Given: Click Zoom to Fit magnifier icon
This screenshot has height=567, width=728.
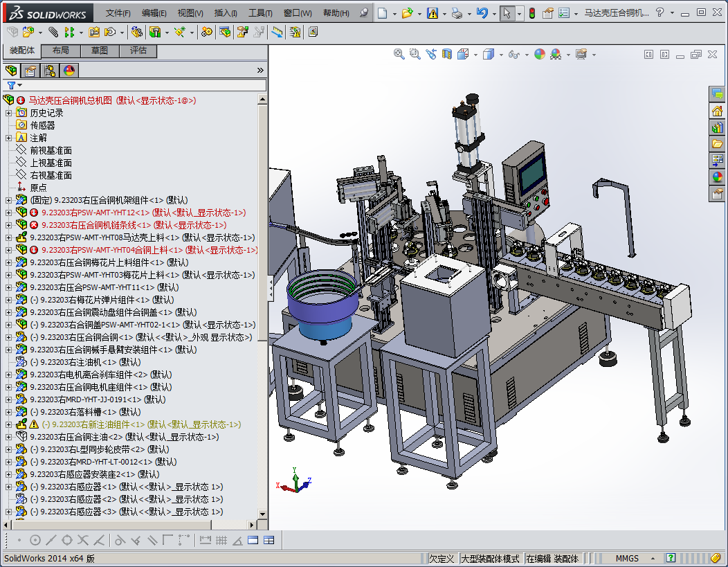Looking at the screenshot, I should [399, 54].
